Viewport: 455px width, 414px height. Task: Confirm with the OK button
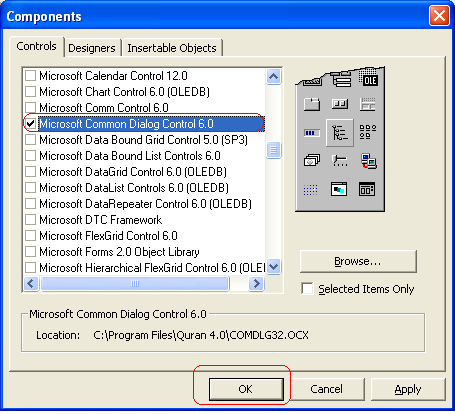pyautogui.click(x=246, y=389)
